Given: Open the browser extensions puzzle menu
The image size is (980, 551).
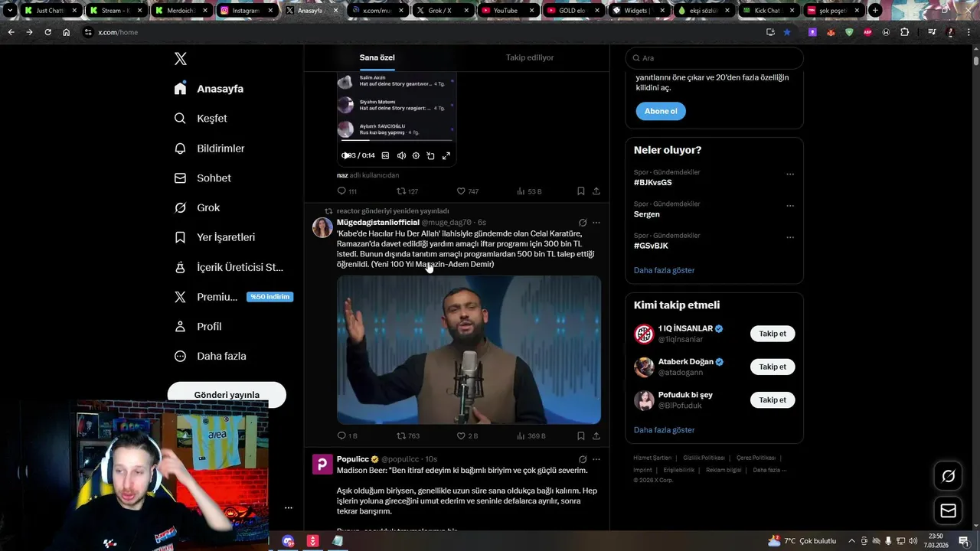Looking at the screenshot, I should [x=905, y=32].
